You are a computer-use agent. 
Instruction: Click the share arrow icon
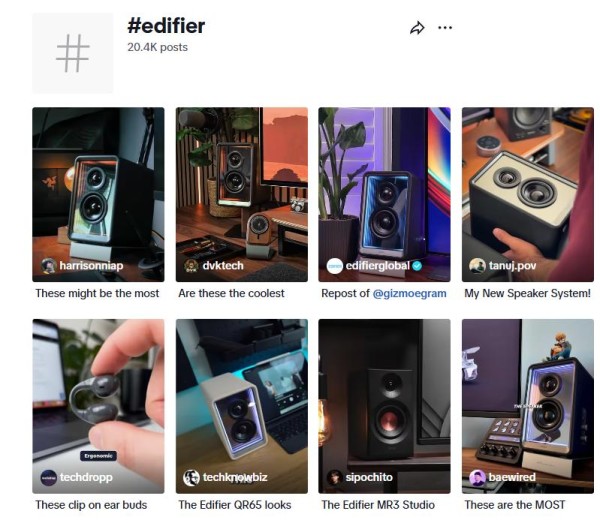[417, 28]
